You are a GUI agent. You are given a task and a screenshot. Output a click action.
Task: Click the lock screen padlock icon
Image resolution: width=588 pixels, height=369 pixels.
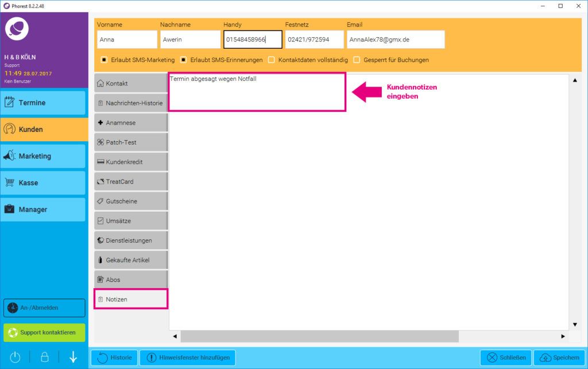[44, 357]
